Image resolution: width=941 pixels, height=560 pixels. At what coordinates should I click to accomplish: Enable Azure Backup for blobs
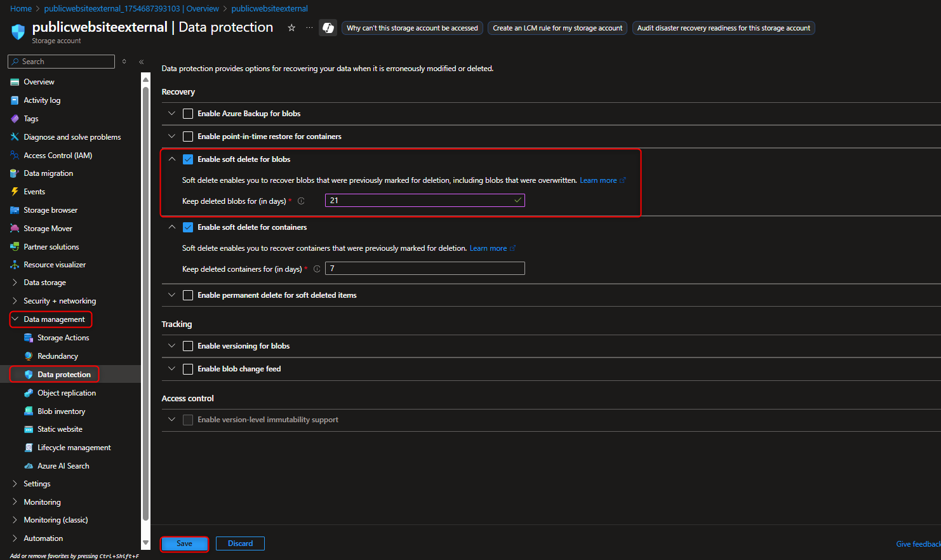point(187,113)
